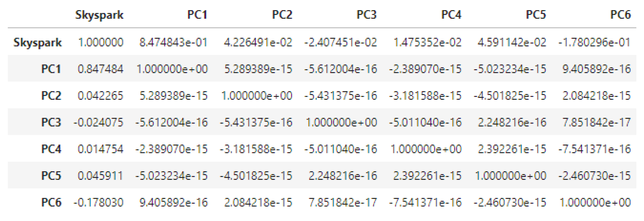Click the -0.024075 cell in PC3 row
This screenshot has height=221, width=644.
click(98, 122)
